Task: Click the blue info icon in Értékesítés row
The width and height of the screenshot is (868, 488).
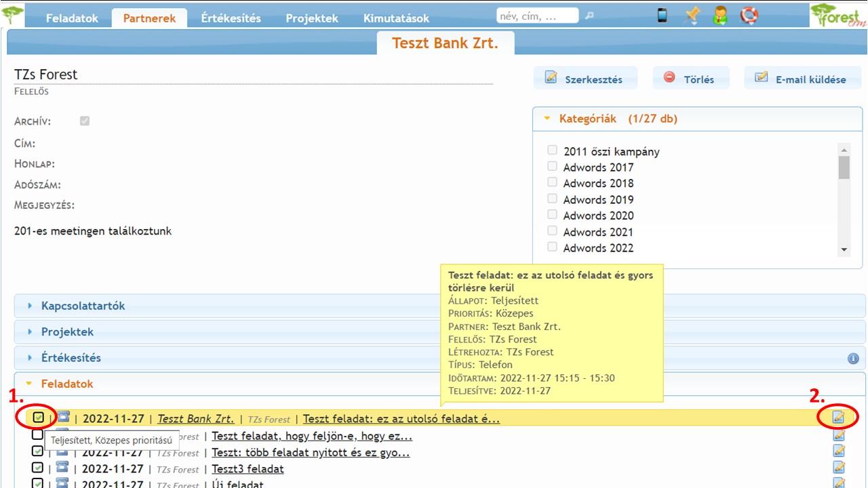Action: pyautogui.click(x=853, y=359)
